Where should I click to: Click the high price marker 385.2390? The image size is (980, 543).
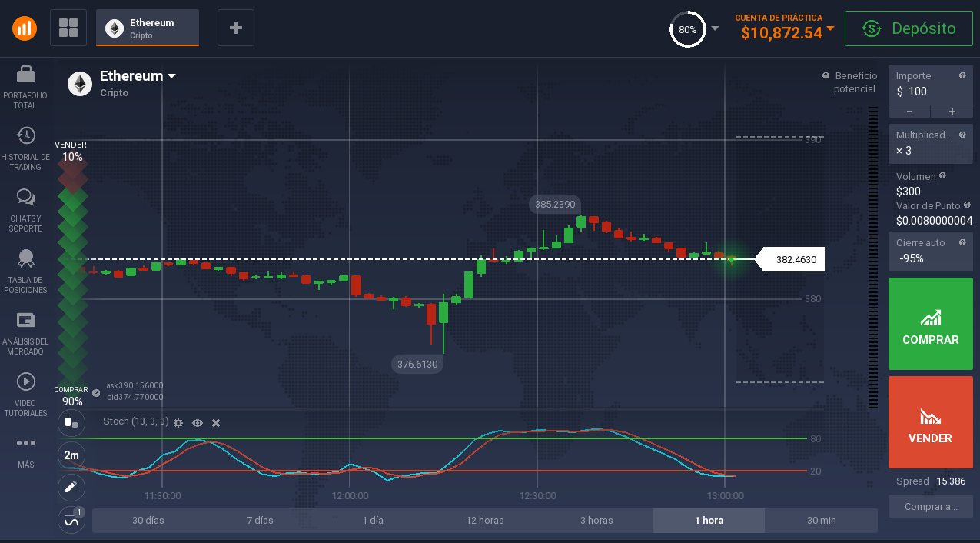click(x=555, y=204)
